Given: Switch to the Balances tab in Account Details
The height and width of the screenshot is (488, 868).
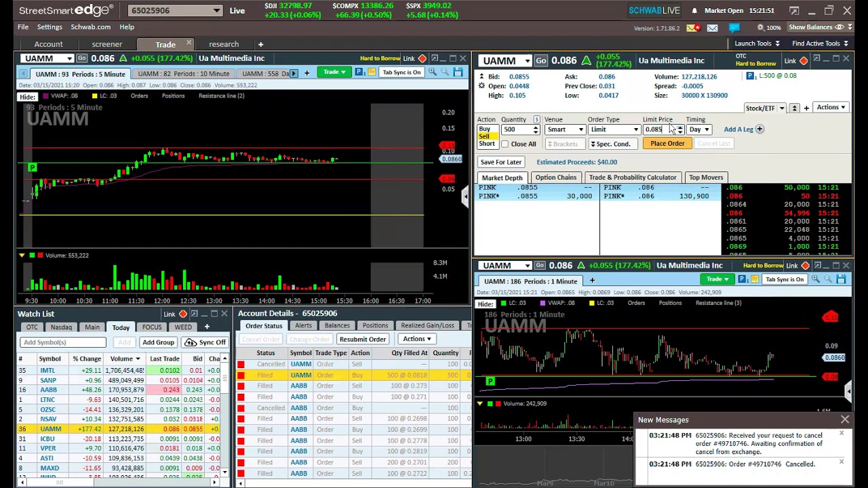Looking at the screenshot, I should [337, 326].
